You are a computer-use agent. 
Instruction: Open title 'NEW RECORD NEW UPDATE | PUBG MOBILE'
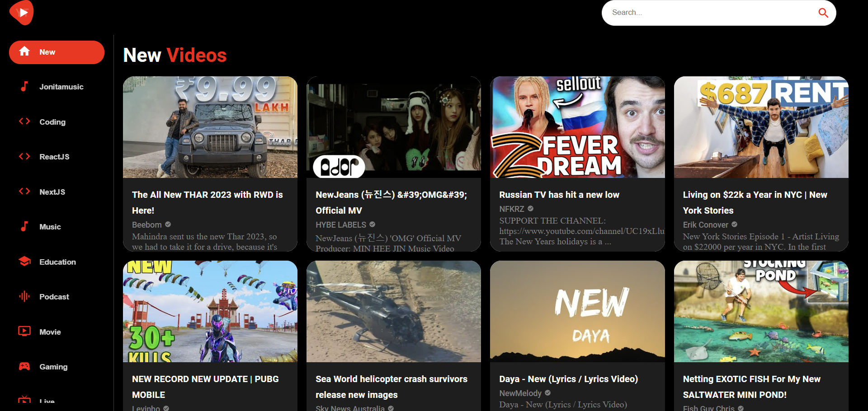click(x=205, y=387)
